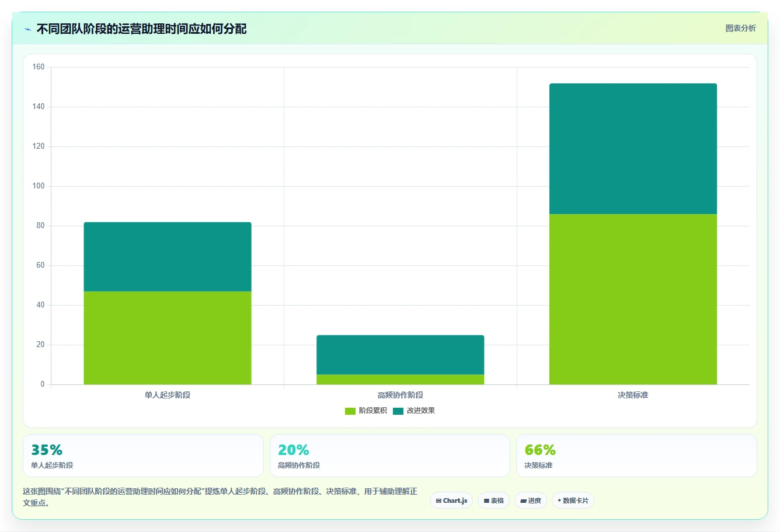
Task: Select the 66% 决策标准 data card
Action: (x=636, y=456)
